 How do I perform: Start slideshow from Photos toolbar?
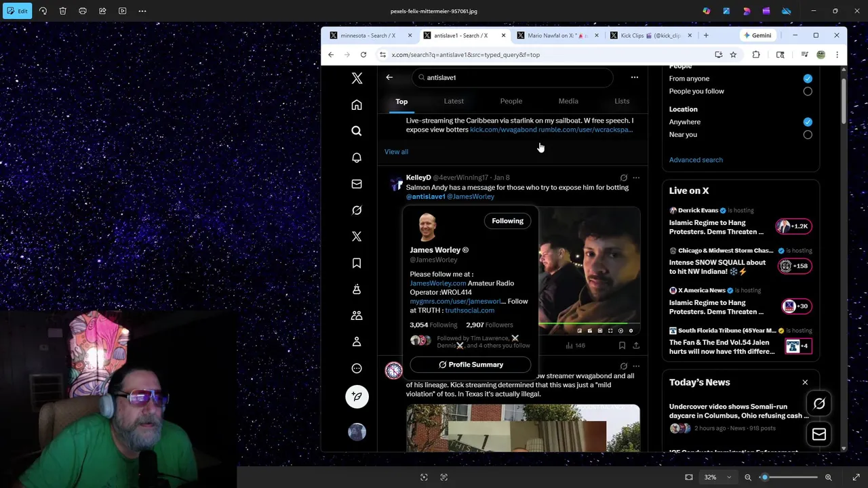(122, 11)
